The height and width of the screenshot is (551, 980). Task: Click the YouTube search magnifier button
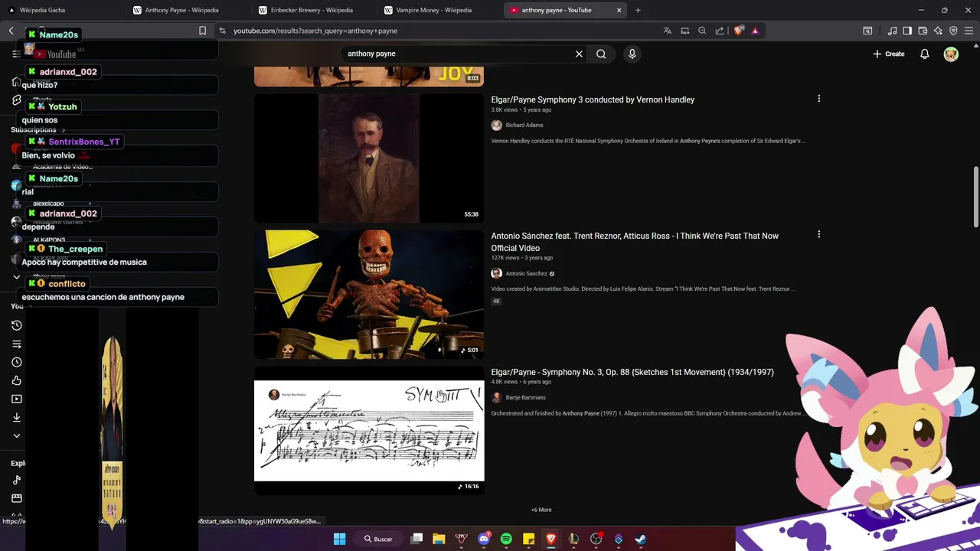[601, 54]
